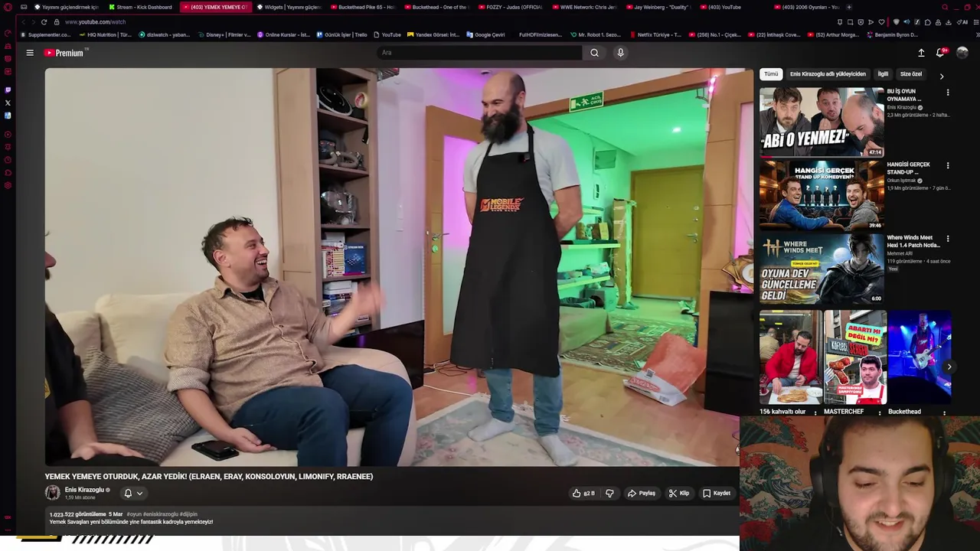Open Enis Kirazoglu channel avatar

pyautogui.click(x=52, y=493)
